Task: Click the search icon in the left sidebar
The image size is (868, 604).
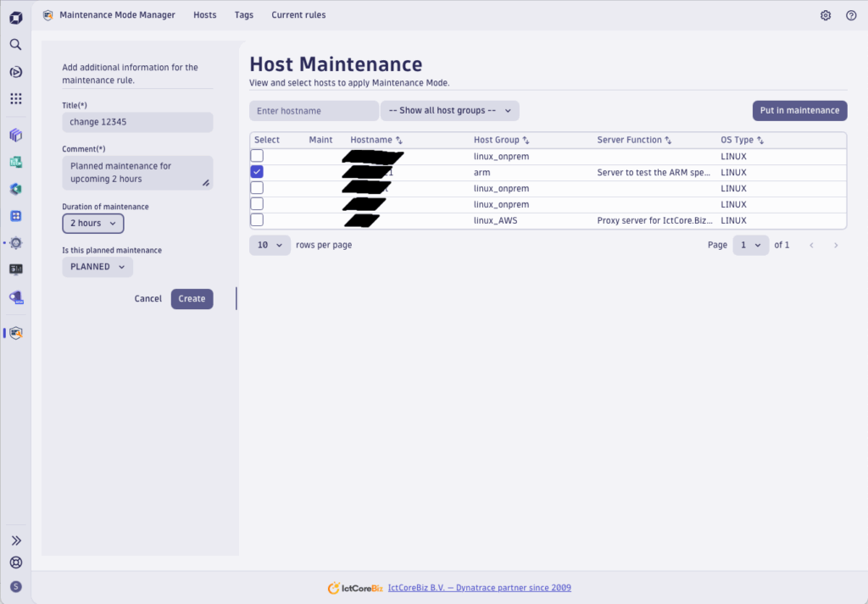Action: click(15, 44)
